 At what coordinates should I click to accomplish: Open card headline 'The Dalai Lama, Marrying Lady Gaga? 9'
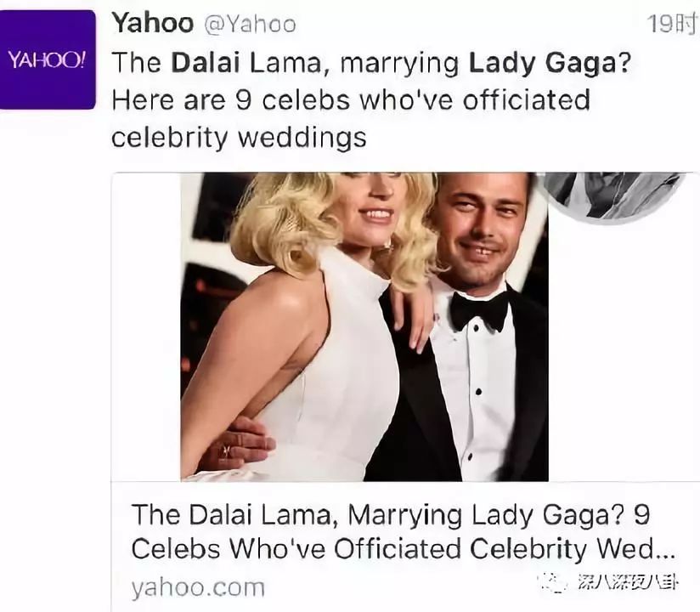[390, 514]
